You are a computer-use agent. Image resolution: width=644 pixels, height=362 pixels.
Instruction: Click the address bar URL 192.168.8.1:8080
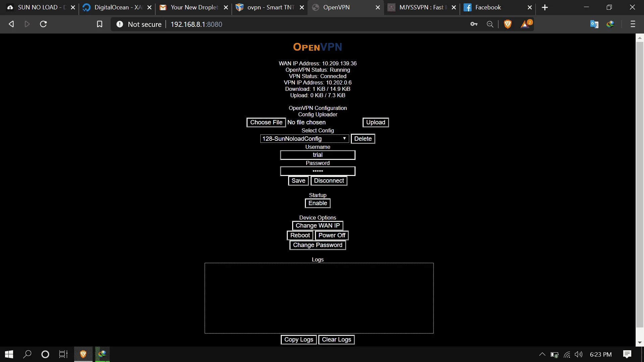[197, 24]
